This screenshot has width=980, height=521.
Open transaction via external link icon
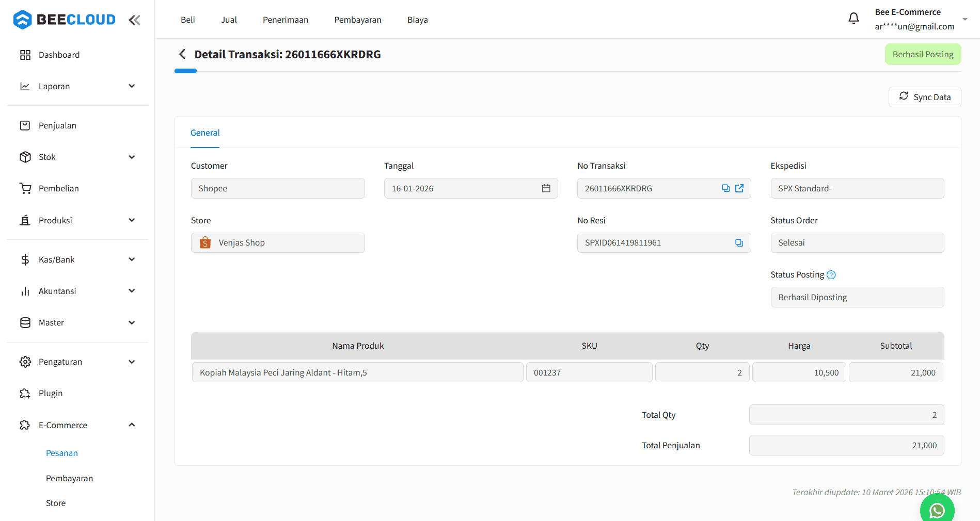pyautogui.click(x=738, y=188)
